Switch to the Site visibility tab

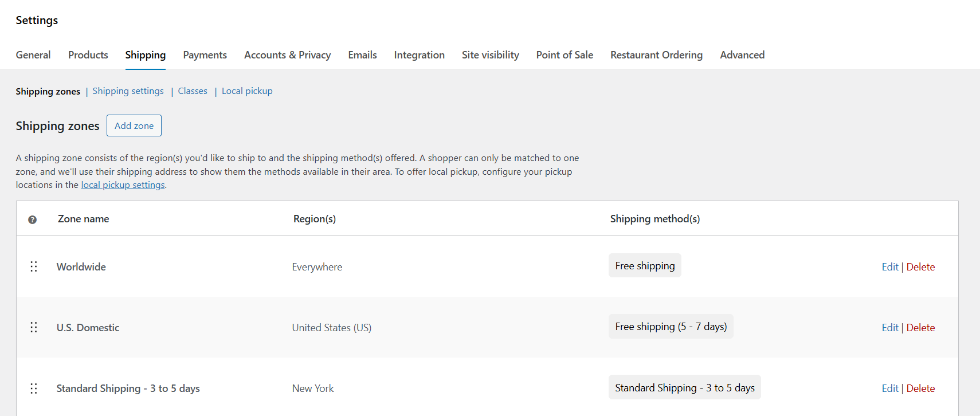(490, 54)
